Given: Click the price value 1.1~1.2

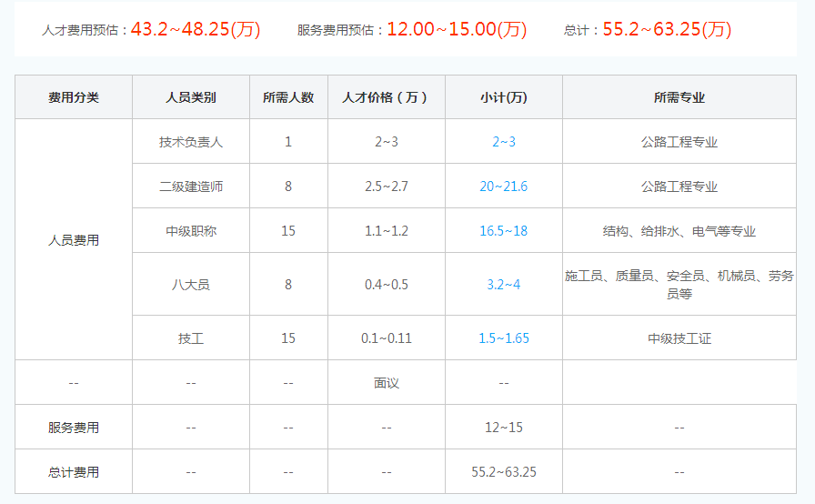Looking at the screenshot, I should [387, 231].
